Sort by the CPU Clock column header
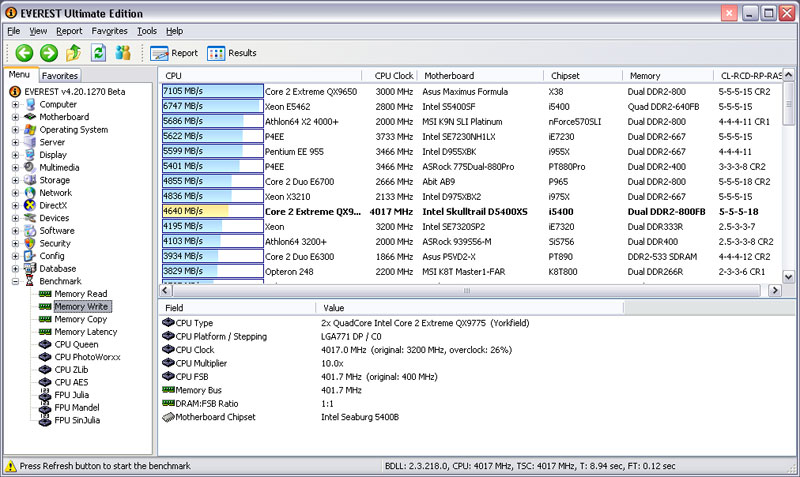 tap(389, 76)
